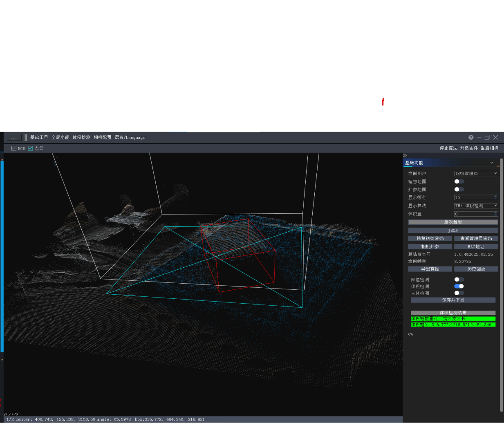The width and height of the screenshot is (504, 423).
Task: Click the 体积检测结果 header bar
Action: [x=453, y=313]
